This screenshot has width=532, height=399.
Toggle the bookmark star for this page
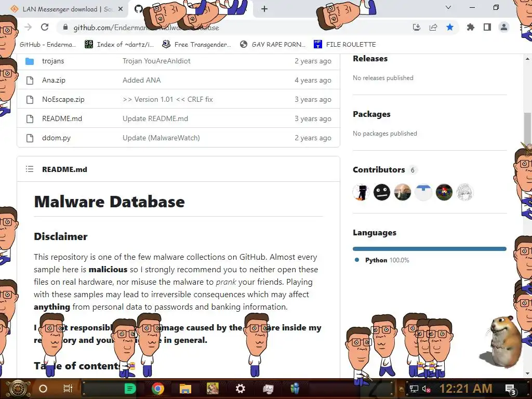(x=450, y=27)
